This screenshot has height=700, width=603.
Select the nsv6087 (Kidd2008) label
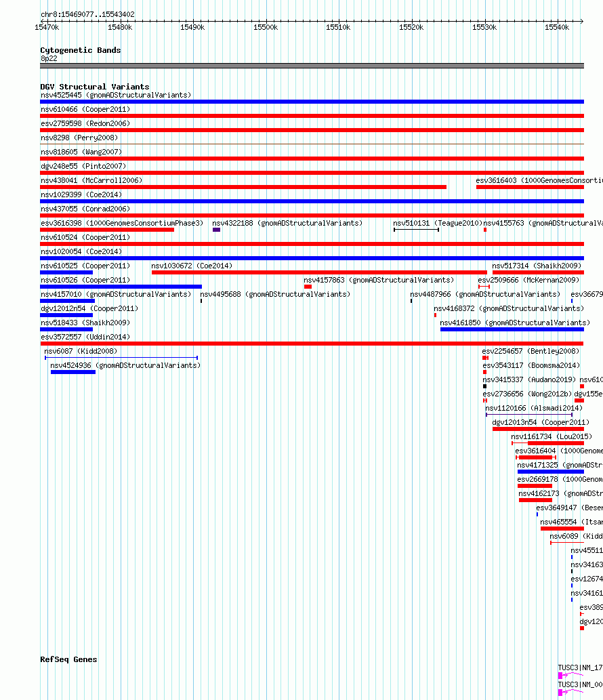tap(81, 352)
